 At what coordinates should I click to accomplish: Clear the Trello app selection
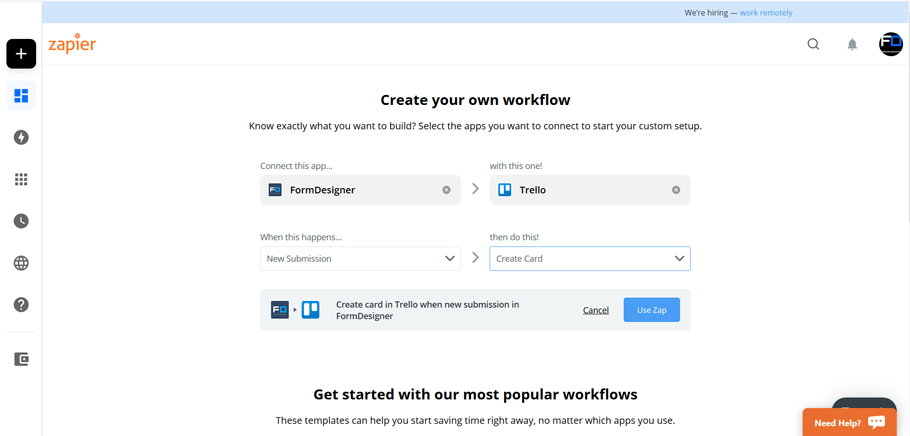coord(676,190)
